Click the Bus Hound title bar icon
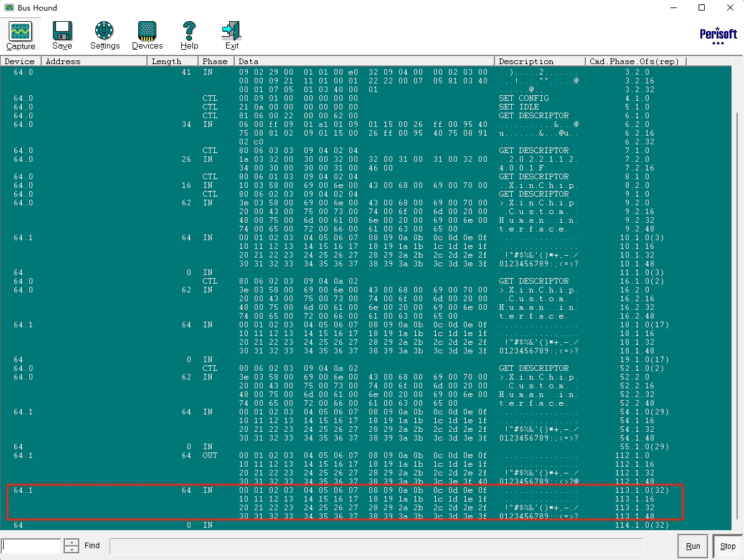 point(9,7)
